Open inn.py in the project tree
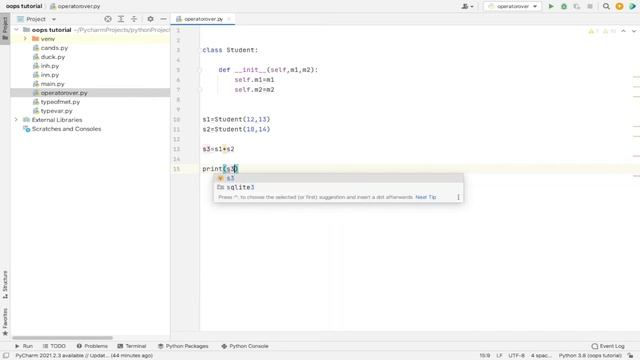 tap(50, 75)
